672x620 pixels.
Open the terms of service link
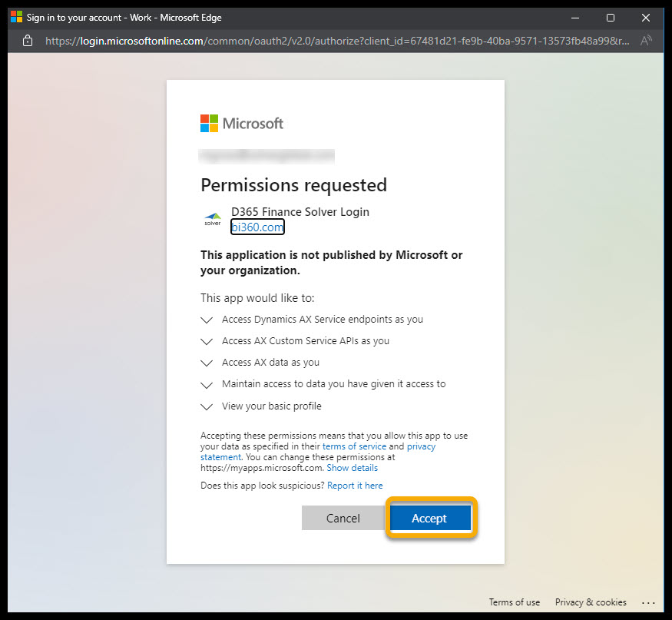tap(354, 446)
